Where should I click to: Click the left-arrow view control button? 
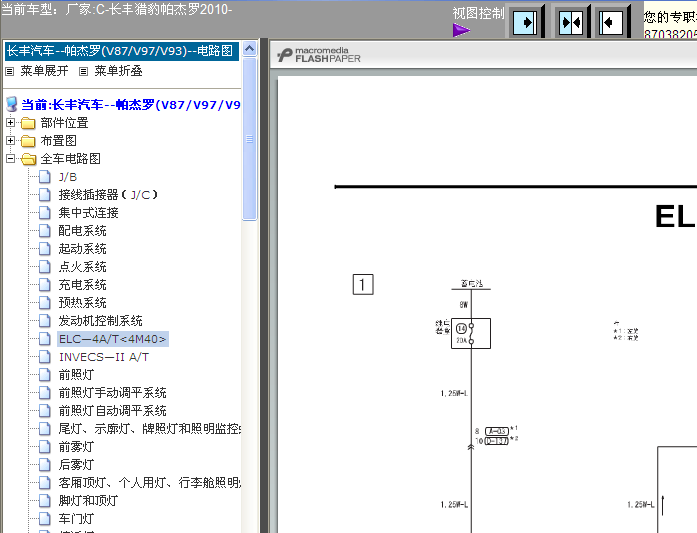coord(610,22)
